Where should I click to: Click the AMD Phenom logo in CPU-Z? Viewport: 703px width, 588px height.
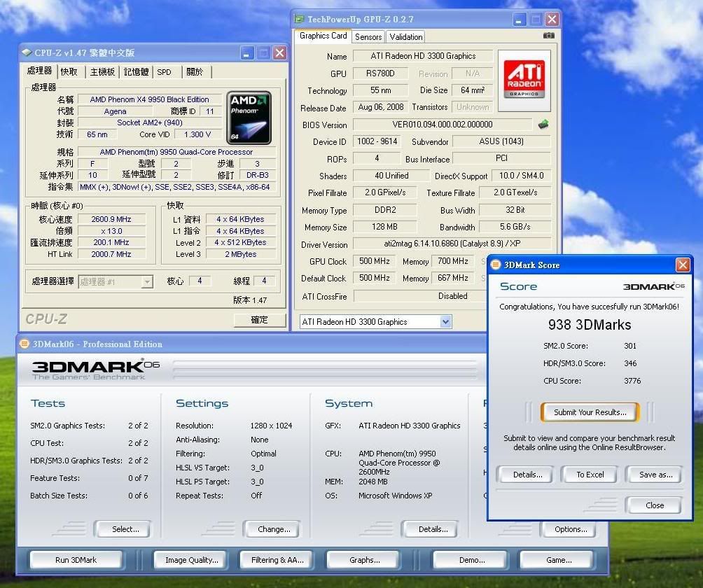tap(249, 118)
